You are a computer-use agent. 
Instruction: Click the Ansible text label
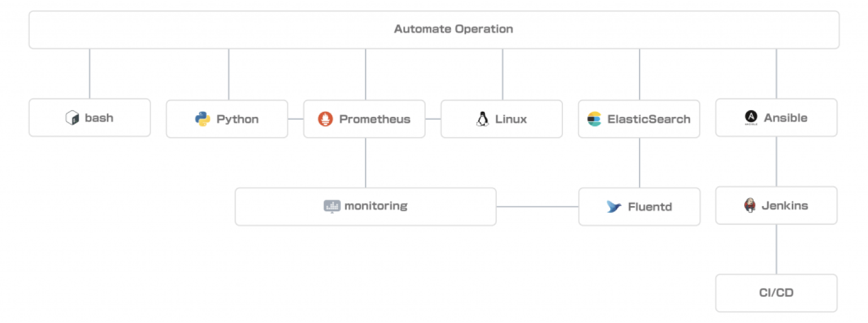(x=785, y=118)
